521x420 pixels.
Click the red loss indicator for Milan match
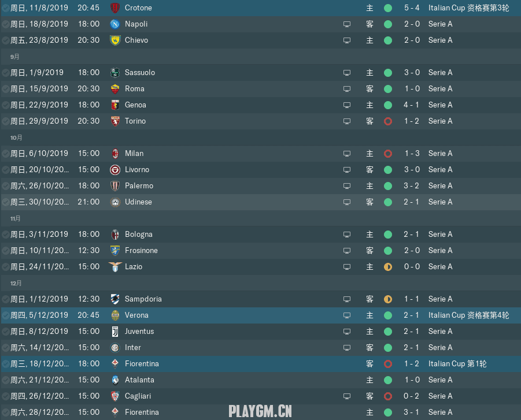click(x=388, y=154)
